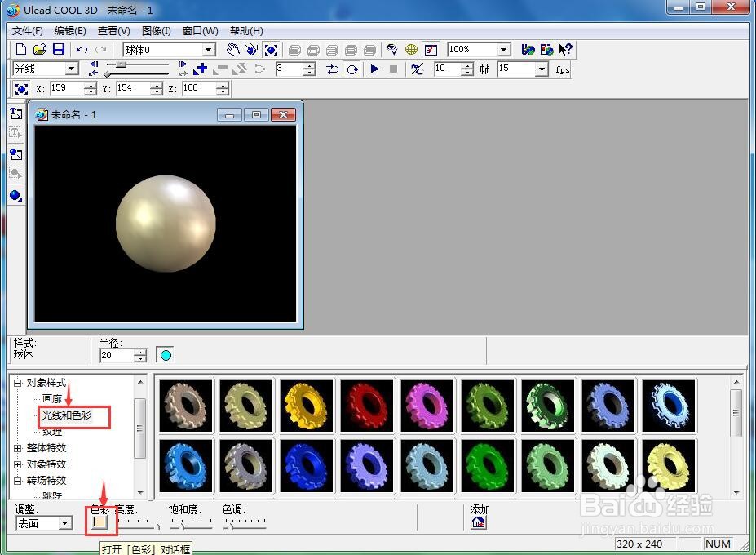Save project with floppy disk icon

coord(59,49)
